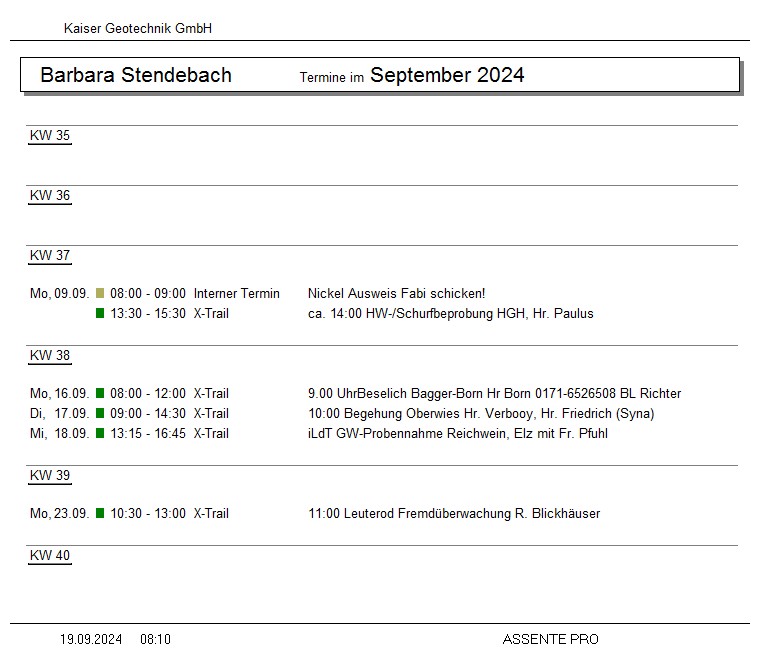Select the 19.09.2024 footer print date
Image resolution: width=780 pixels, height=663 pixels.
click(x=91, y=639)
